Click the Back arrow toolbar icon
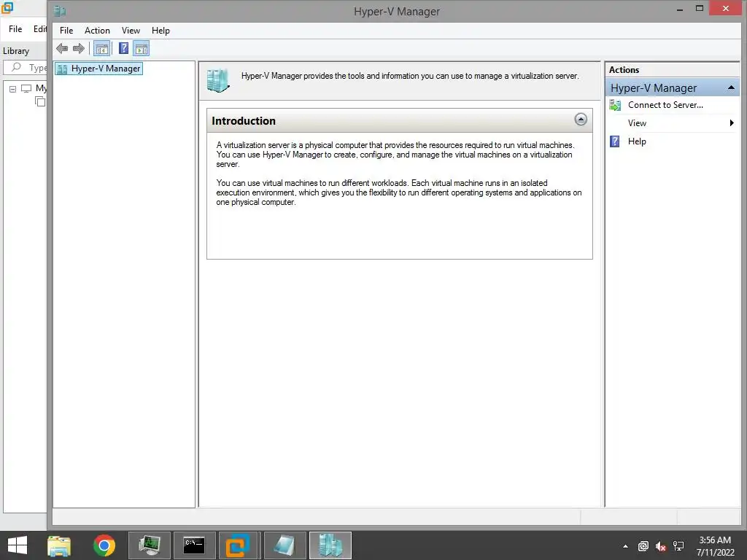The width and height of the screenshot is (747, 560). click(x=62, y=48)
